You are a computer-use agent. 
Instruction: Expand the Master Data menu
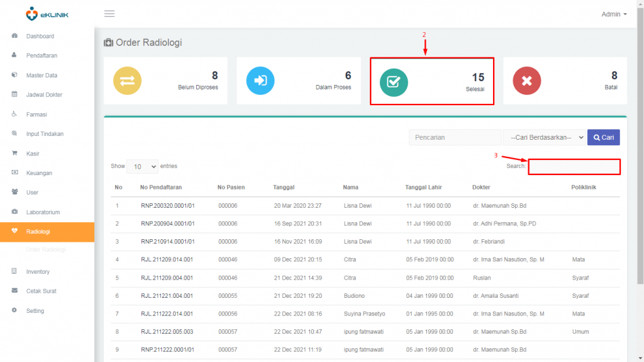pos(42,75)
